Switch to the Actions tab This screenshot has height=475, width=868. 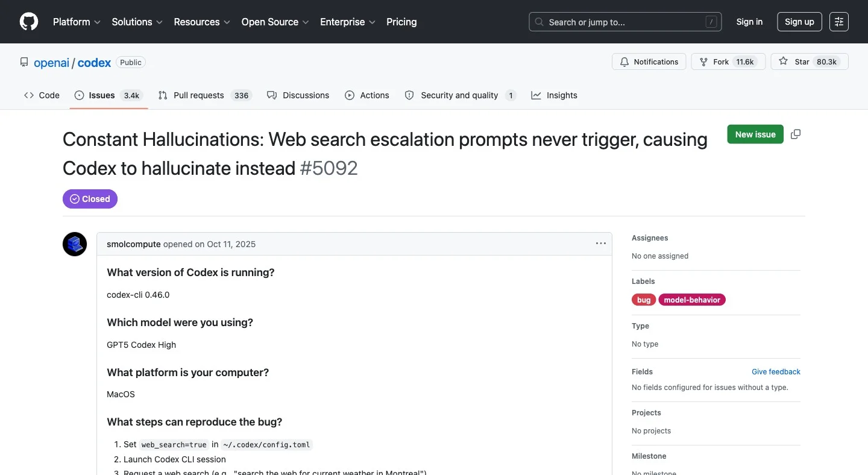click(367, 95)
